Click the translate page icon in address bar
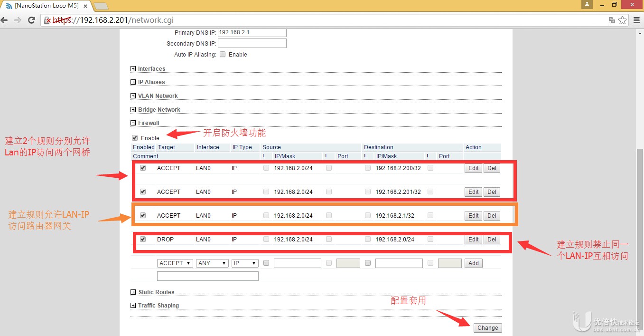 (612, 20)
